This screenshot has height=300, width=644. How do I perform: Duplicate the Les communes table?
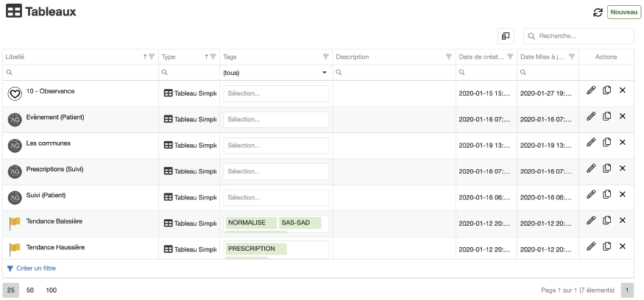click(606, 143)
